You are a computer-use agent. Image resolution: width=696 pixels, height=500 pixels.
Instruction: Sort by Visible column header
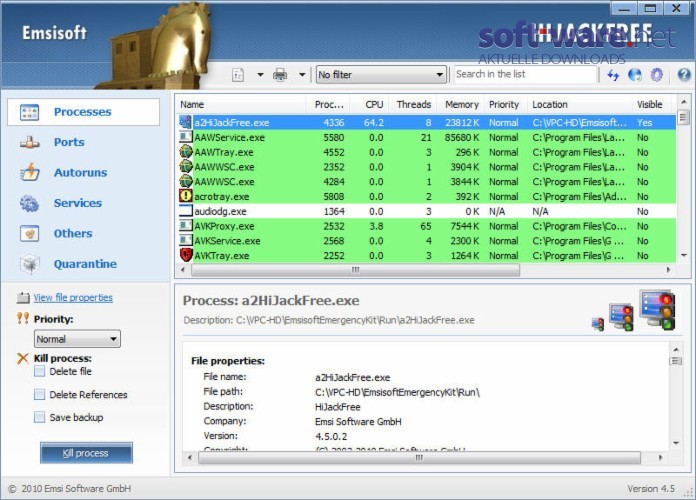[654, 105]
